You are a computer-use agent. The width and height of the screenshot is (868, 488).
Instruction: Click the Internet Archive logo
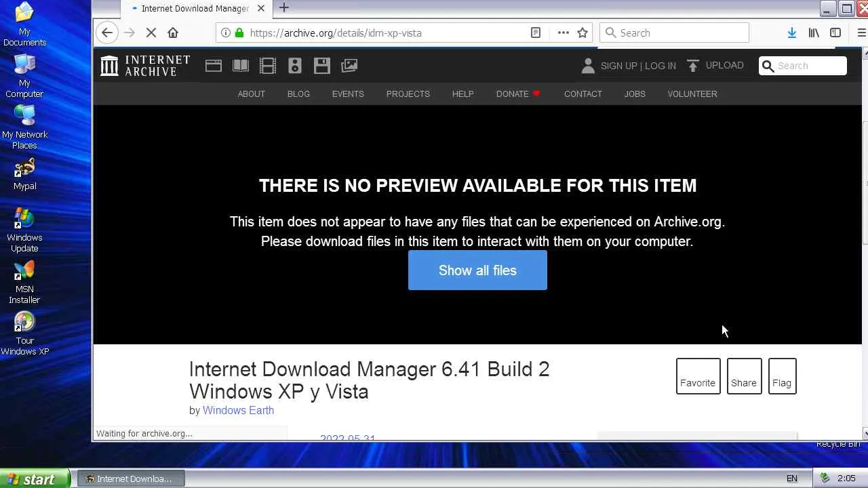[x=145, y=66]
